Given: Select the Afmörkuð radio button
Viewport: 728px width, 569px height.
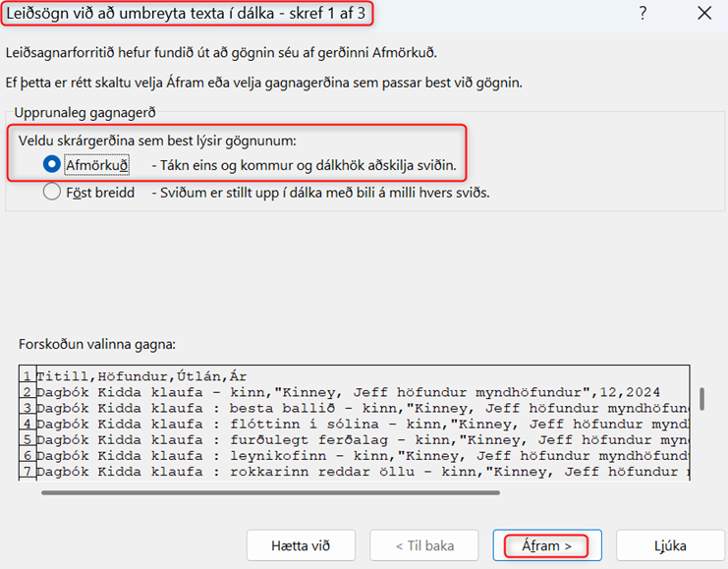Looking at the screenshot, I should pyautogui.click(x=51, y=164).
